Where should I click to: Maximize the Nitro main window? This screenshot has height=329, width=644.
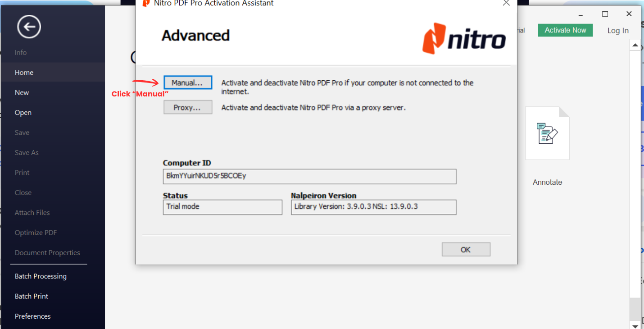(605, 14)
